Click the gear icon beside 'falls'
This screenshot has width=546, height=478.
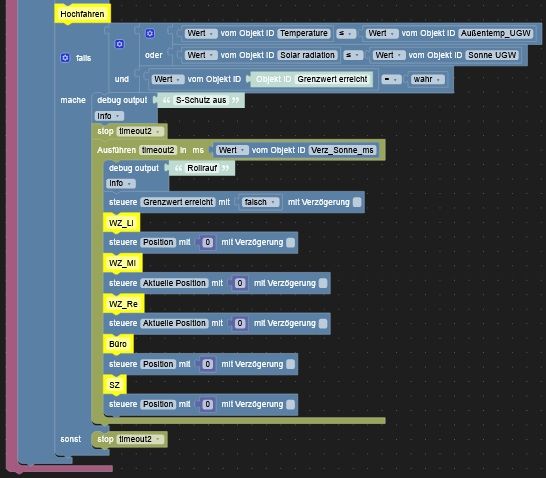(x=65, y=58)
